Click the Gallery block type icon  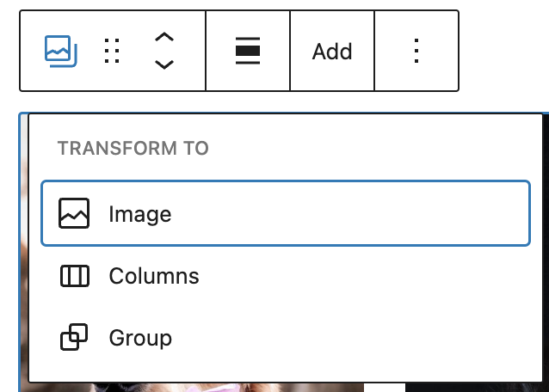61,52
